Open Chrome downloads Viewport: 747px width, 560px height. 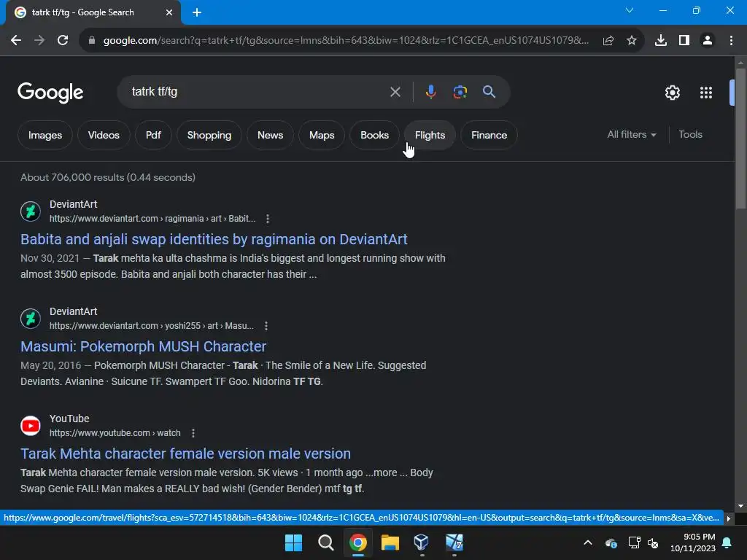pos(661,41)
